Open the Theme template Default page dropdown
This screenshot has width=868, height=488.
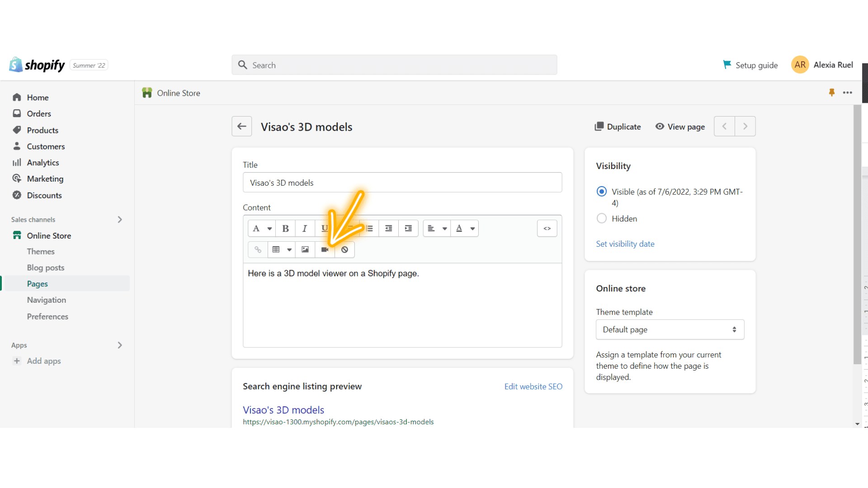click(x=670, y=329)
